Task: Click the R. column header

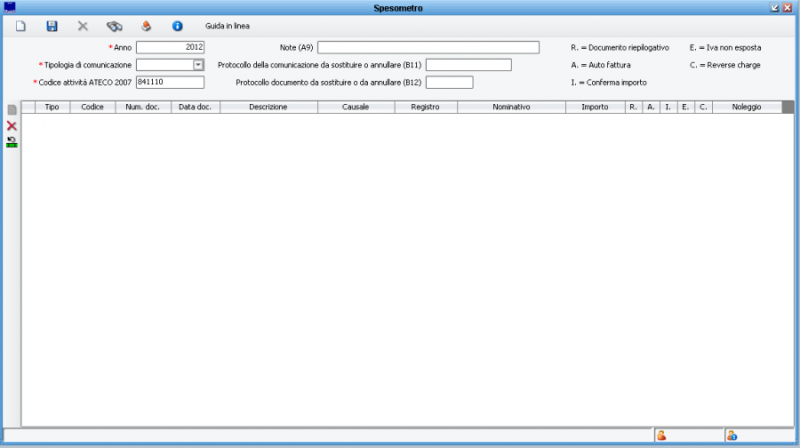Action: (633, 107)
